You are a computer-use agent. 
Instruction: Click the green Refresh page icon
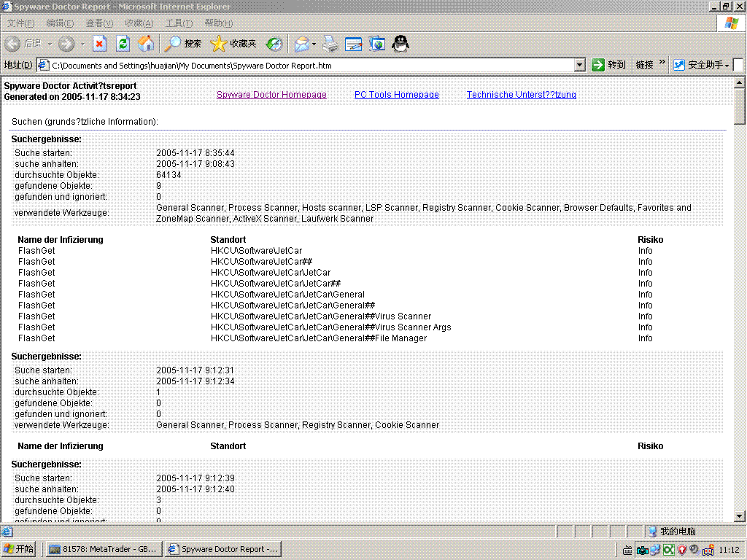tap(123, 44)
